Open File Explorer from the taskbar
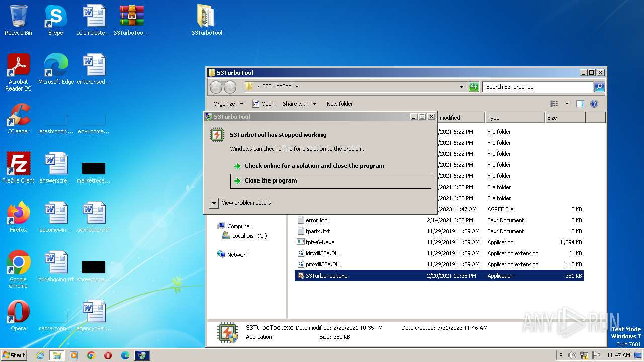The width and height of the screenshot is (644, 362). (x=57, y=355)
